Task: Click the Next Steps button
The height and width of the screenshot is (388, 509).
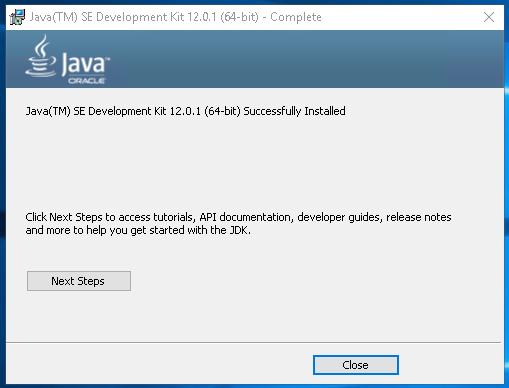Action: pyautogui.click(x=79, y=281)
